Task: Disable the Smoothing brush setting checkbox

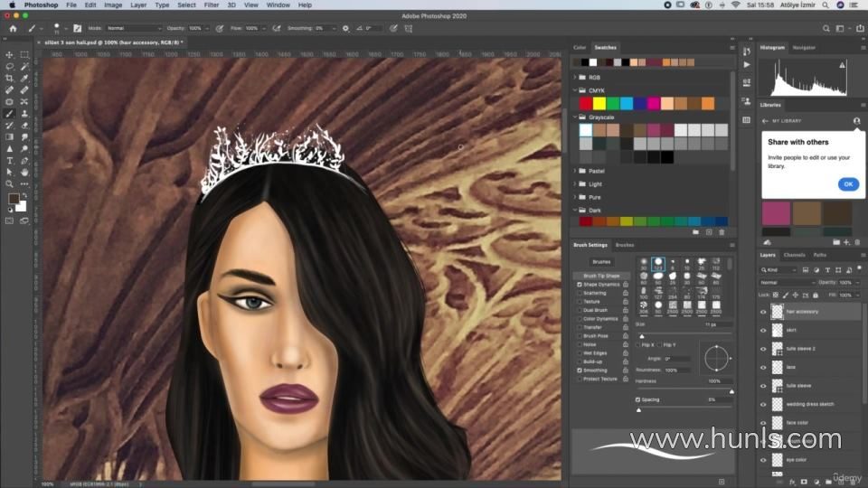Action: (x=580, y=371)
